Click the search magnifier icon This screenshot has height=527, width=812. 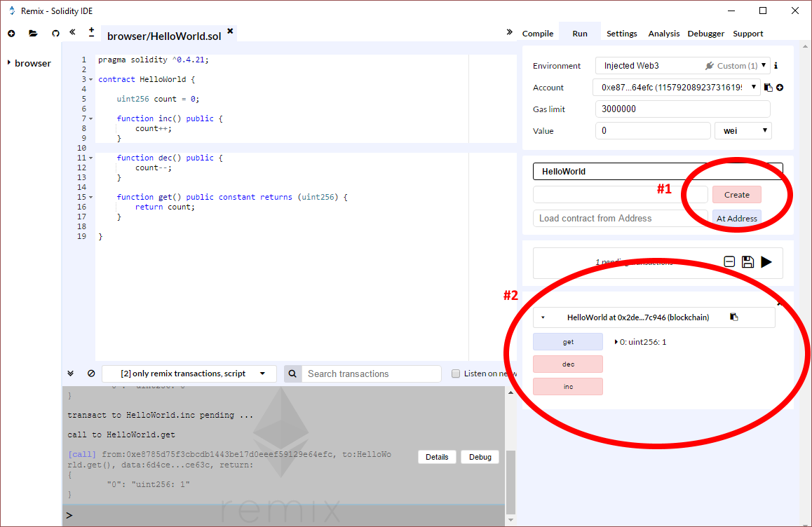coord(292,374)
